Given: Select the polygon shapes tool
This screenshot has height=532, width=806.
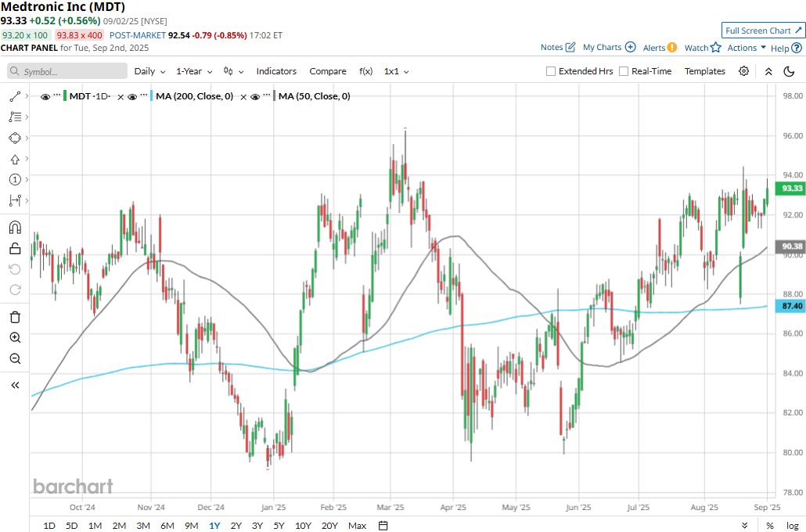Looking at the screenshot, I should 15,138.
